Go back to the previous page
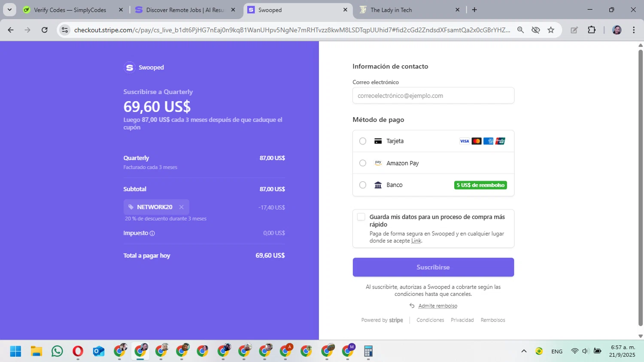The width and height of the screenshot is (644, 362). [x=11, y=30]
